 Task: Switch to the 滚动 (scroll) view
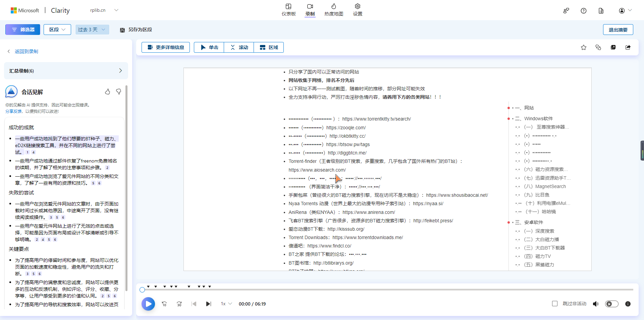(x=238, y=47)
